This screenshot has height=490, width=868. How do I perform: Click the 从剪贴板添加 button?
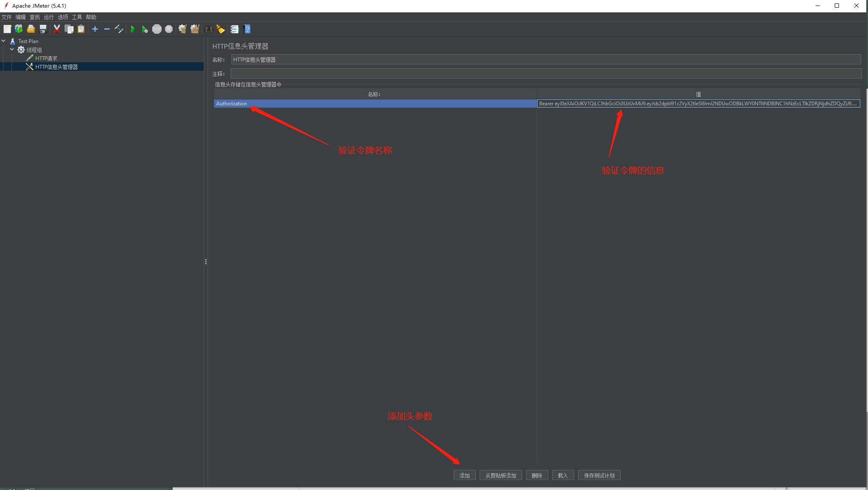click(501, 476)
